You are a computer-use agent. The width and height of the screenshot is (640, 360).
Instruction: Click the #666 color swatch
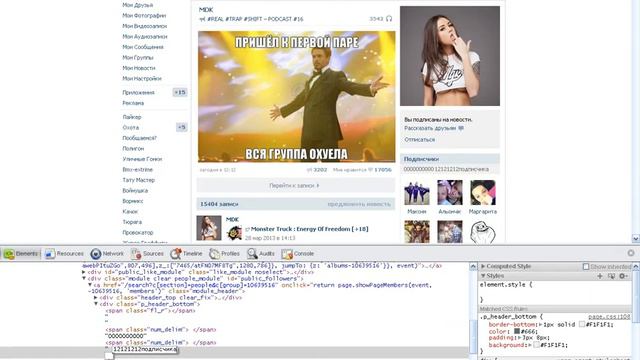coord(516,331)
